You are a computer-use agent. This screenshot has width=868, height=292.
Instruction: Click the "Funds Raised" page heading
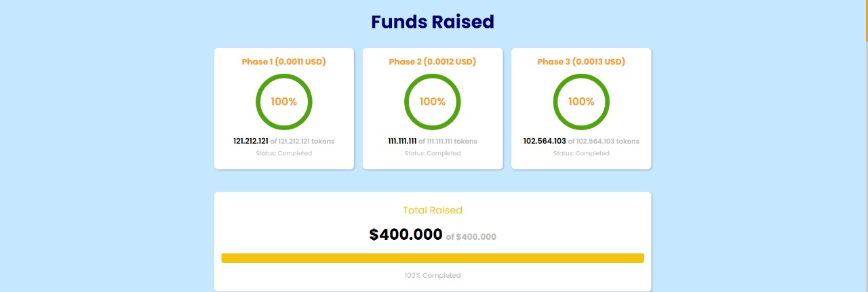tap(433, 22)
